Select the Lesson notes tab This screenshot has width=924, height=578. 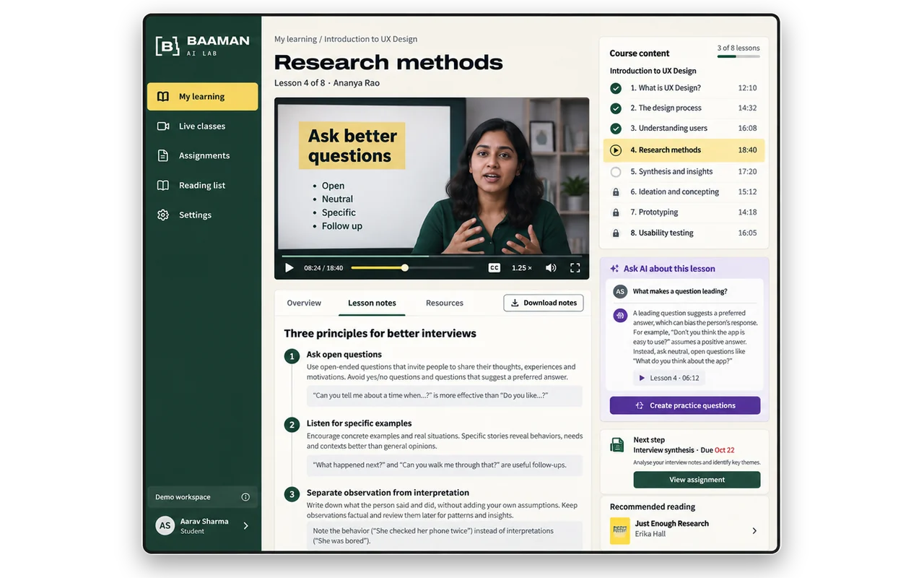pos(372,303)
